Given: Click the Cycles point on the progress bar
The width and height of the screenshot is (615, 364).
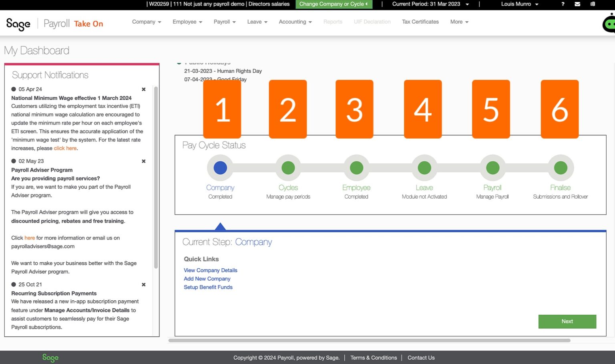Looking at the screenshot, I should click(288, 167).
